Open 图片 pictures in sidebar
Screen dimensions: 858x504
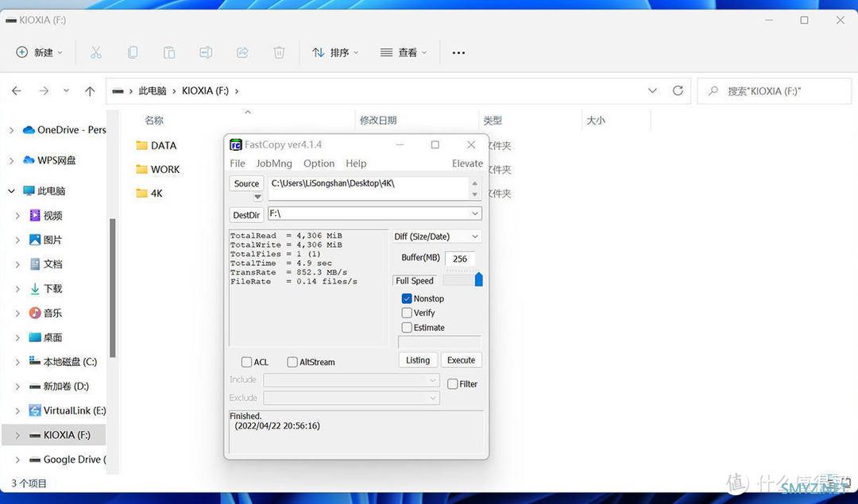pyautogui.click(x=46, y=240)
